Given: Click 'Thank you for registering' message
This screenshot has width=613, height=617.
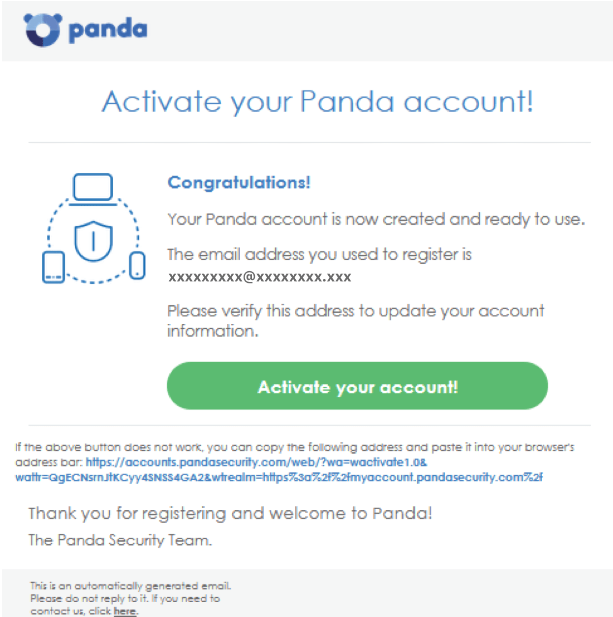Looking at the screenshot, I should coord(230,513).
